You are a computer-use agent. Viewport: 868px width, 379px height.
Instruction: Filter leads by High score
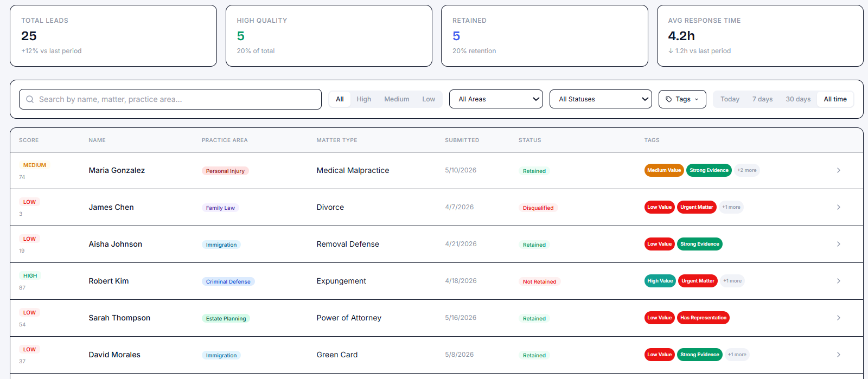(x=364, y=99)
